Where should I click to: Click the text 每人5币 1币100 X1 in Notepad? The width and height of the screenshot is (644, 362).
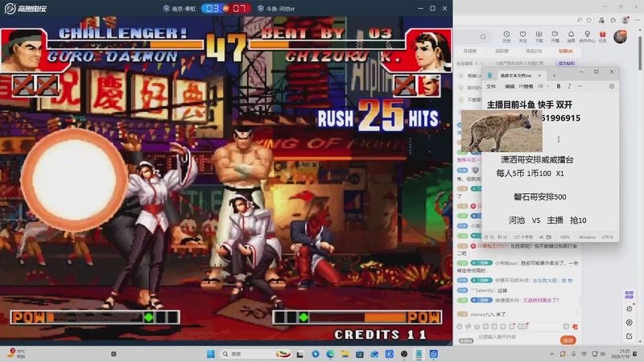(530, 173)
